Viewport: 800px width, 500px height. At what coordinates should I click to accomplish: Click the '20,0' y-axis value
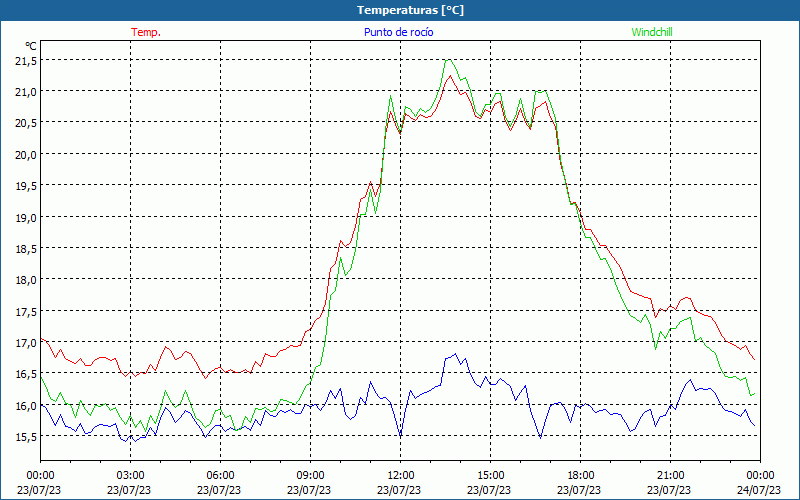click(x=27, y=155)
